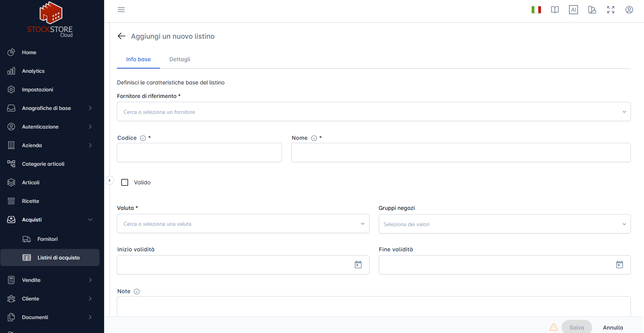Screen dimensions: 644x333
Task: Expand the Anagrafiche di base menu
Action: click(50, 108)
